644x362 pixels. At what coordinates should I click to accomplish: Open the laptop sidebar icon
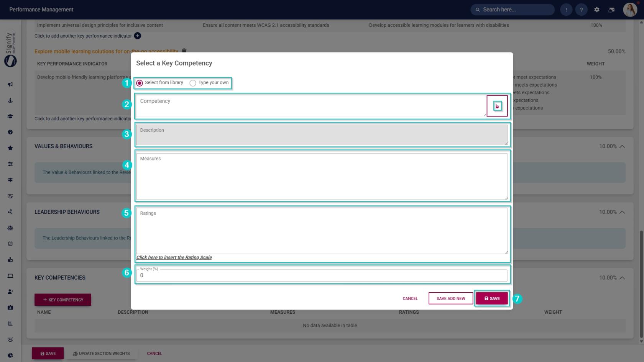click(x=10, y=276)
